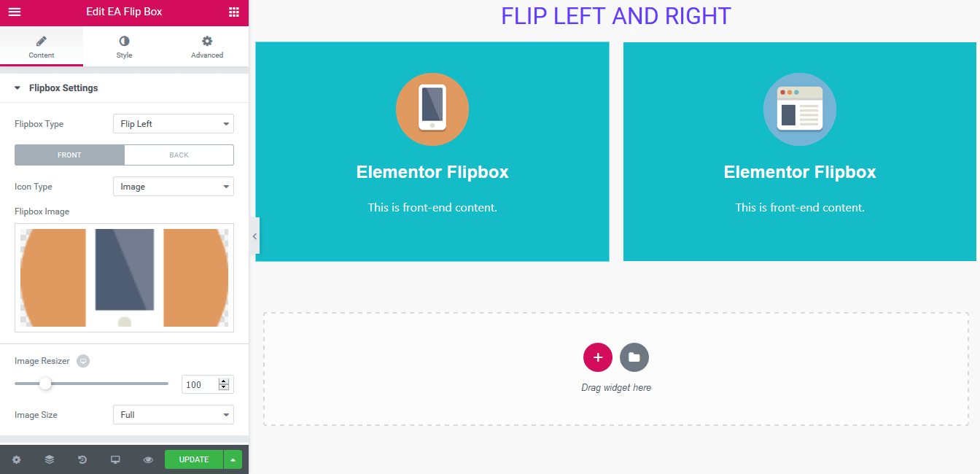980x474 pixels.
Task: Click the green UPDATE button
Action: tap(193, 459)
